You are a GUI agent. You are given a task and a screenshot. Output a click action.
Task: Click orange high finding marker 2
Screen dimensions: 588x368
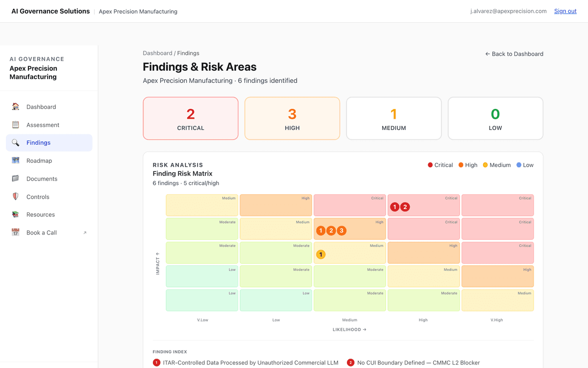[331, 231]
